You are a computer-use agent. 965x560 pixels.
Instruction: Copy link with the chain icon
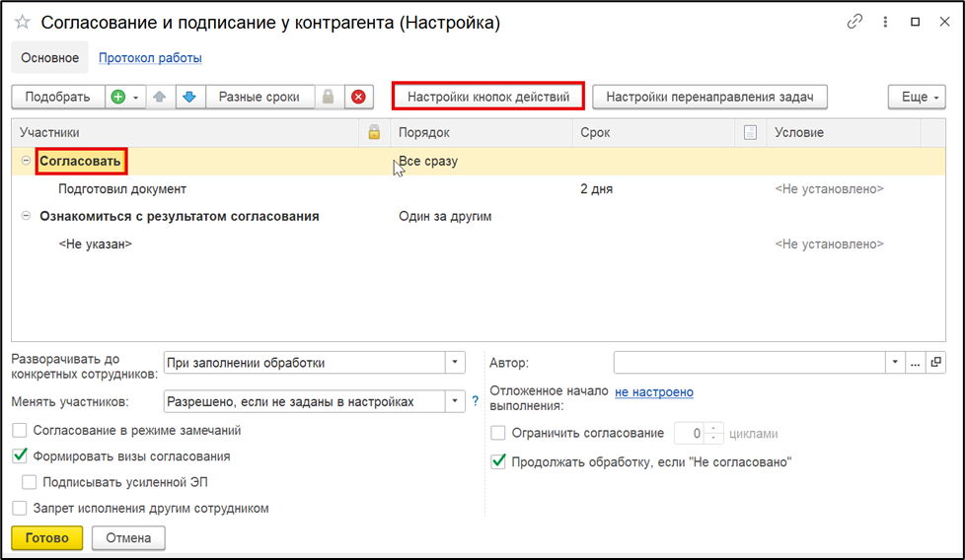click(854, 22)
